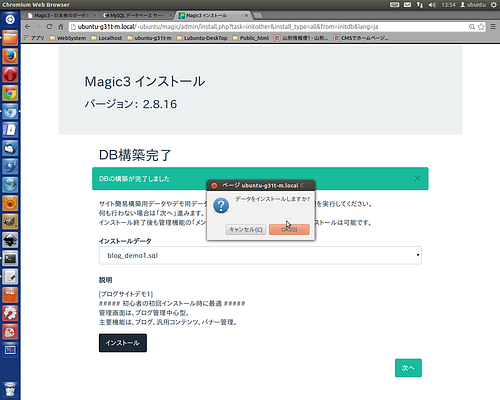Confirm the install dialog with OK

tap(289, 229)
